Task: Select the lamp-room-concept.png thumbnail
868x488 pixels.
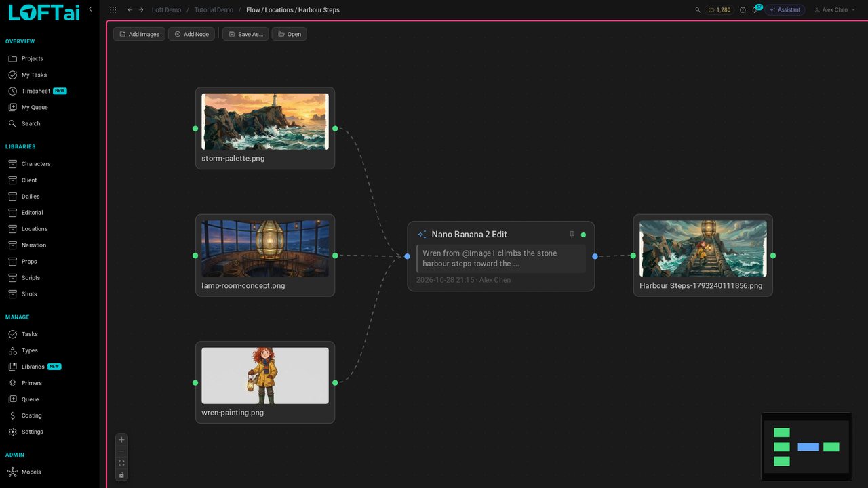Action: pos(265,248)
